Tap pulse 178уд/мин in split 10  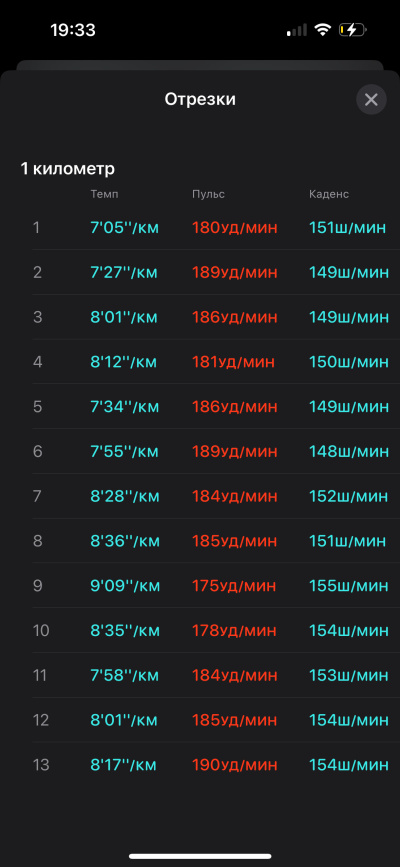[x=234, y=631]
